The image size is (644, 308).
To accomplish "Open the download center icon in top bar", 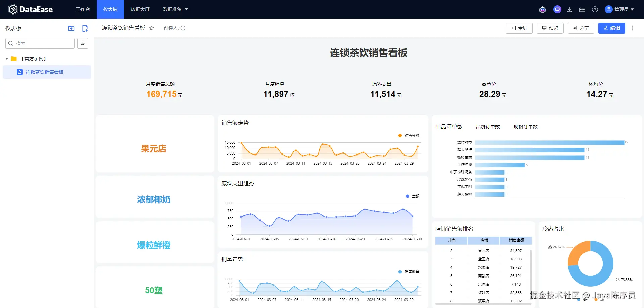I will (570, 9).
